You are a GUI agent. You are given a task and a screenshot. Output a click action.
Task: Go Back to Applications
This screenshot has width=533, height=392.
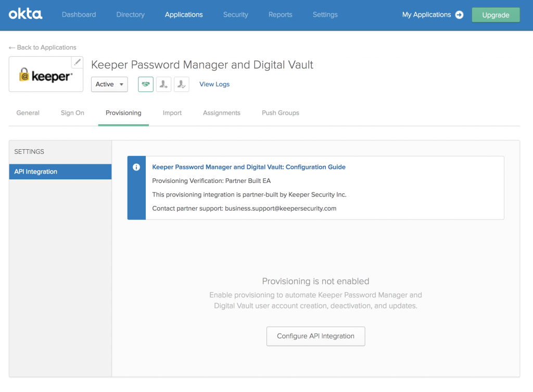point(43,47)
